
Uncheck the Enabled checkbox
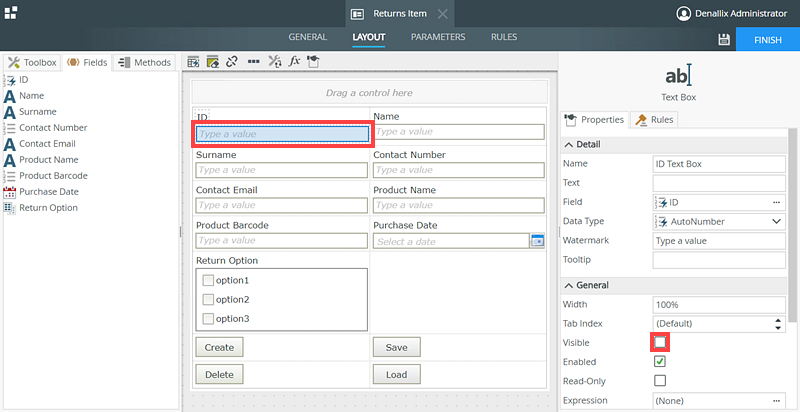click(660, 362)
